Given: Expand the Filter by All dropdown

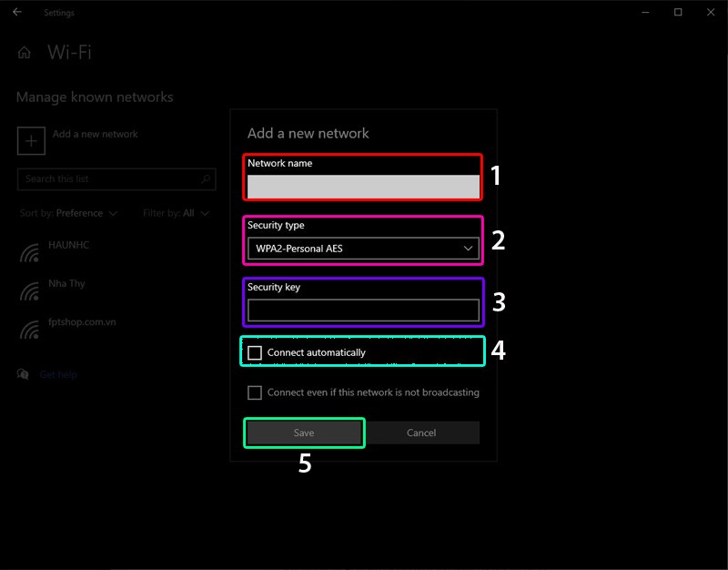Looking at the screenshot, I should (176, 213).
